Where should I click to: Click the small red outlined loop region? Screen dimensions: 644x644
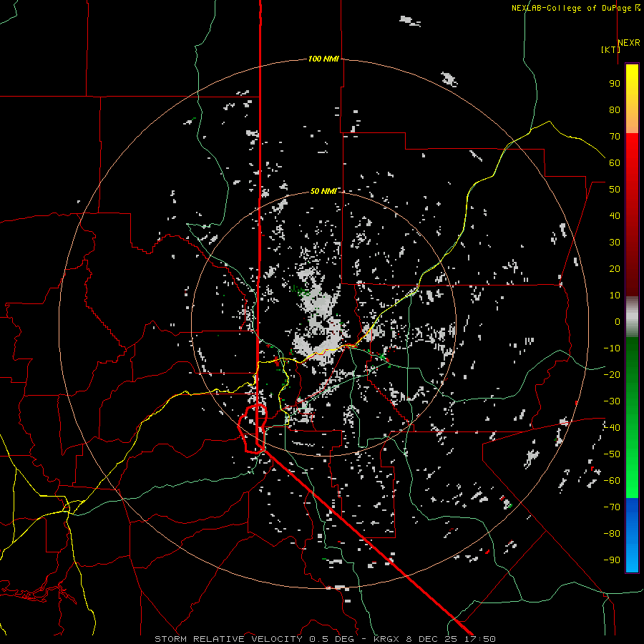tap(253, 429)
